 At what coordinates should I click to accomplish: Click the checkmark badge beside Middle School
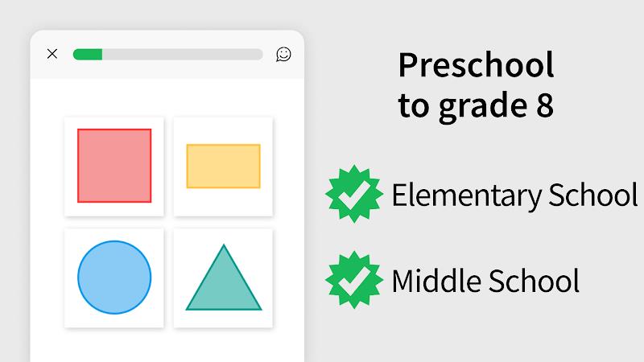point(354,280)
